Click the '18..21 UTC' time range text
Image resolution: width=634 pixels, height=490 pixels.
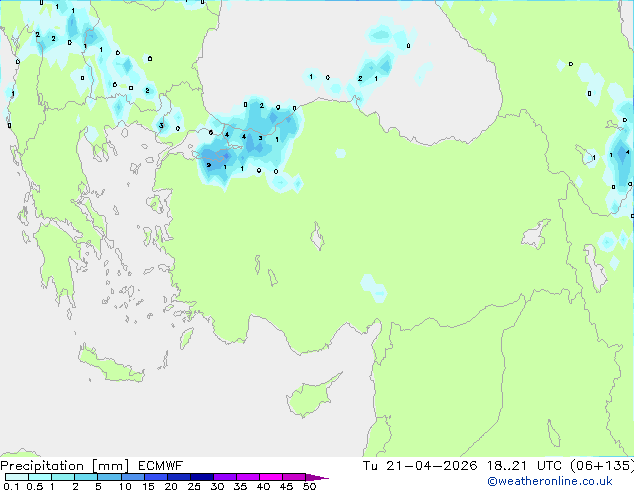524,466
